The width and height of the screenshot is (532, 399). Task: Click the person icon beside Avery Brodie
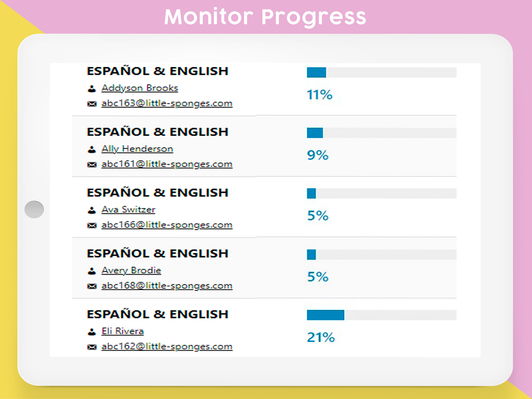pyautogui.click(x=92, y=271)
